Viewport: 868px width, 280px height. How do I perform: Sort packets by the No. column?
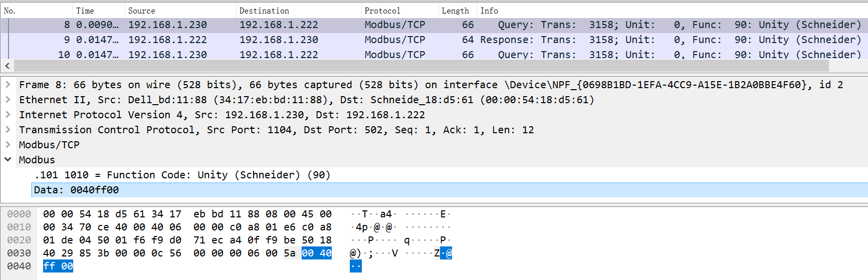point(35,11)
